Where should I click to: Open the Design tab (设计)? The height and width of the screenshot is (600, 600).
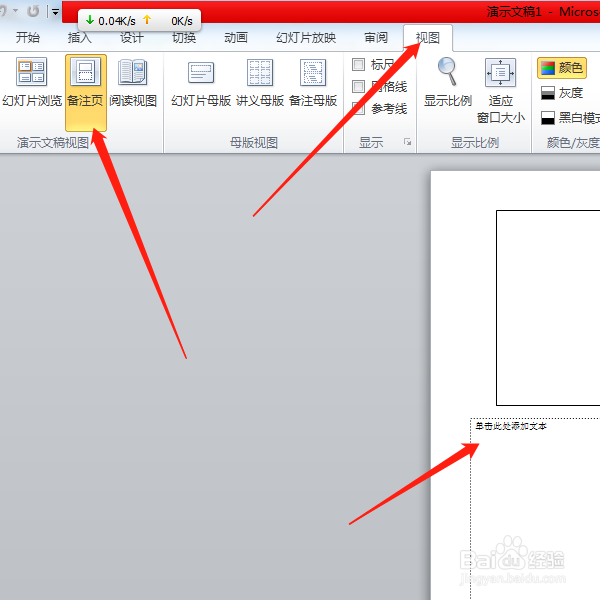click(x=132, y=38)
